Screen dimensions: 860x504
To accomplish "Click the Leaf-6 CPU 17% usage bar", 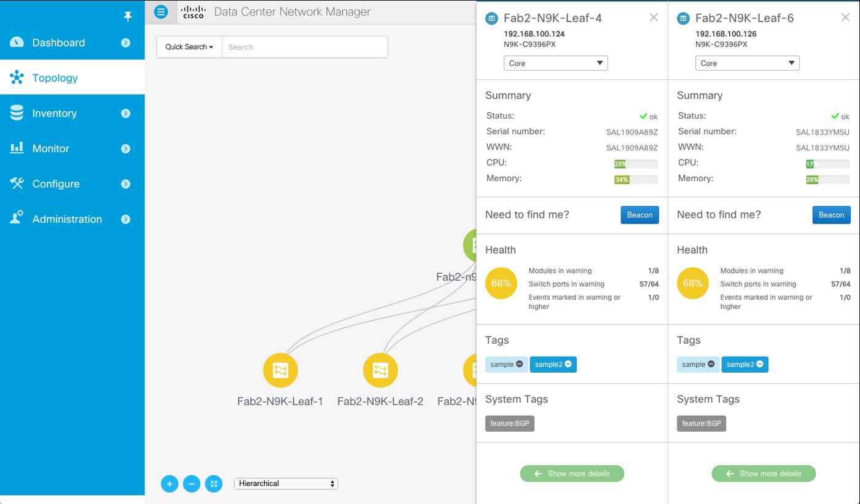I will tap(827, 164).
